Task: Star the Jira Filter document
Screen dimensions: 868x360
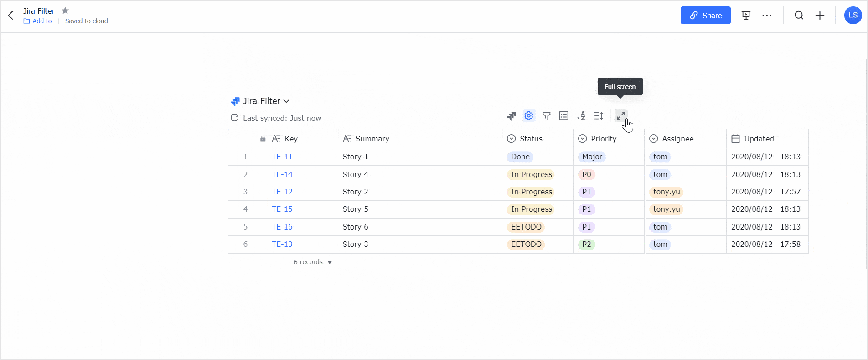Action: pos(65,10)
